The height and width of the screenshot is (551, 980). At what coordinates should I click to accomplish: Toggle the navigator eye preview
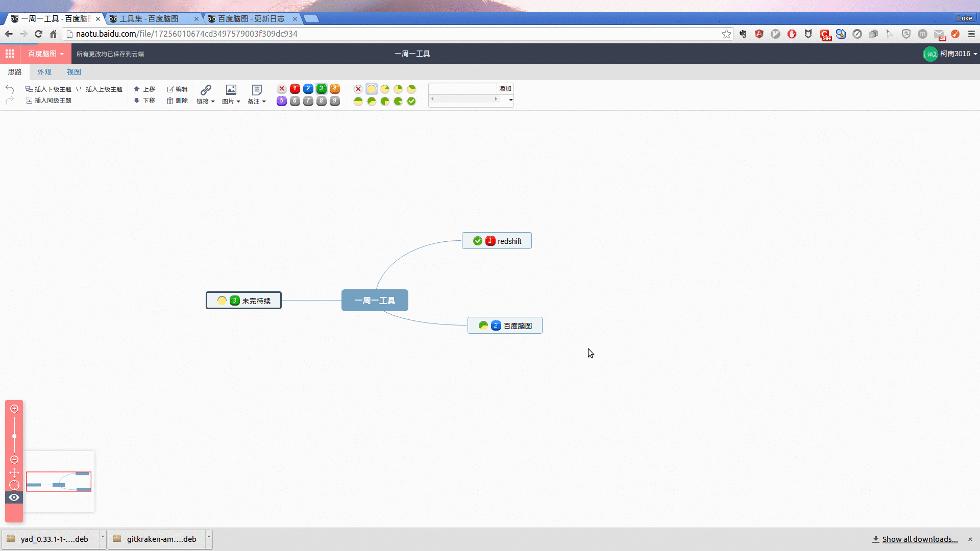(14, 497)
